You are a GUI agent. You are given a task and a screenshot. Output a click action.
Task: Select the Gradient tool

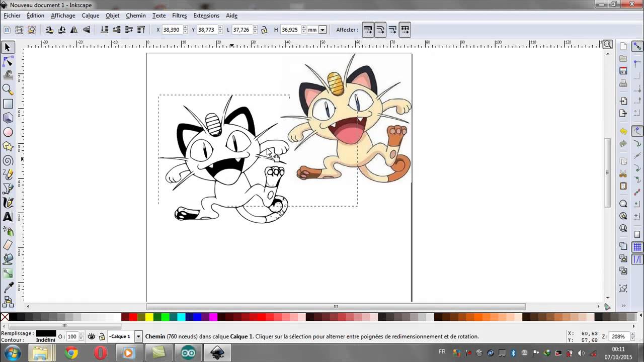pos(8,274)
